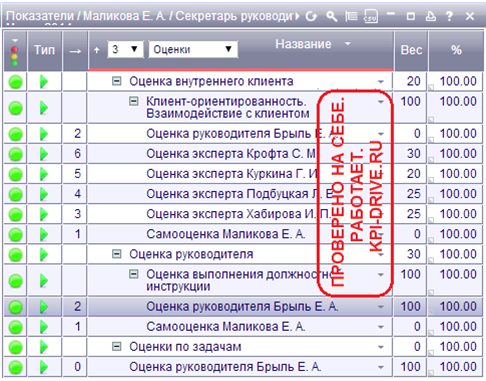This screenshot has width=486, height=381.
Task: Click the right arrow column header
Action: (x=75, y=51)
